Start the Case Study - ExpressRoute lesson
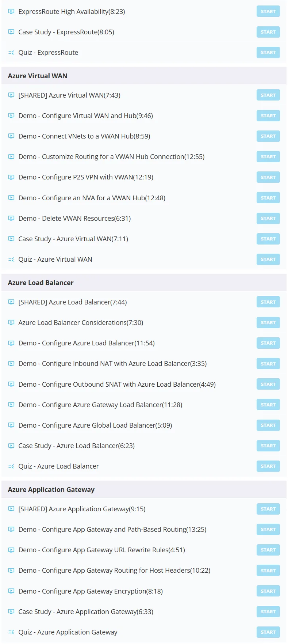Screen dimensions: 288x644 click(x=268, y=32)
